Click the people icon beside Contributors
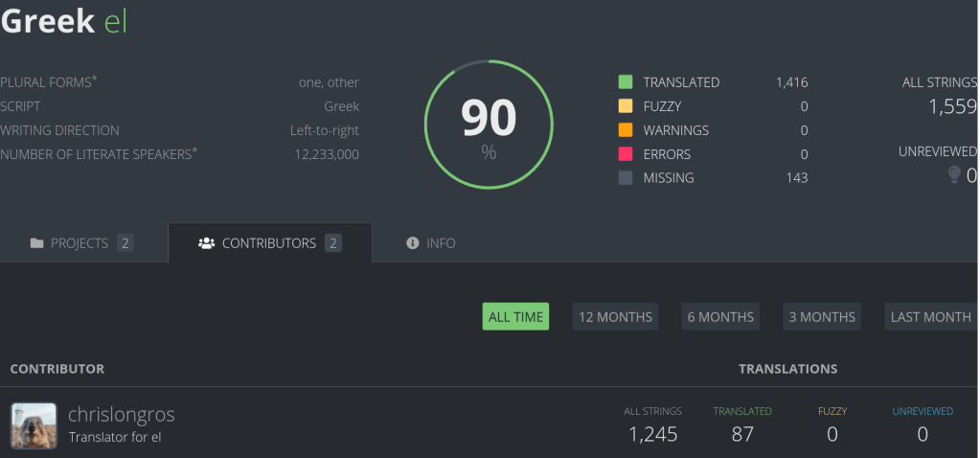Image resolution: width=980 pixels, height=458 pixels. [206, 243]
